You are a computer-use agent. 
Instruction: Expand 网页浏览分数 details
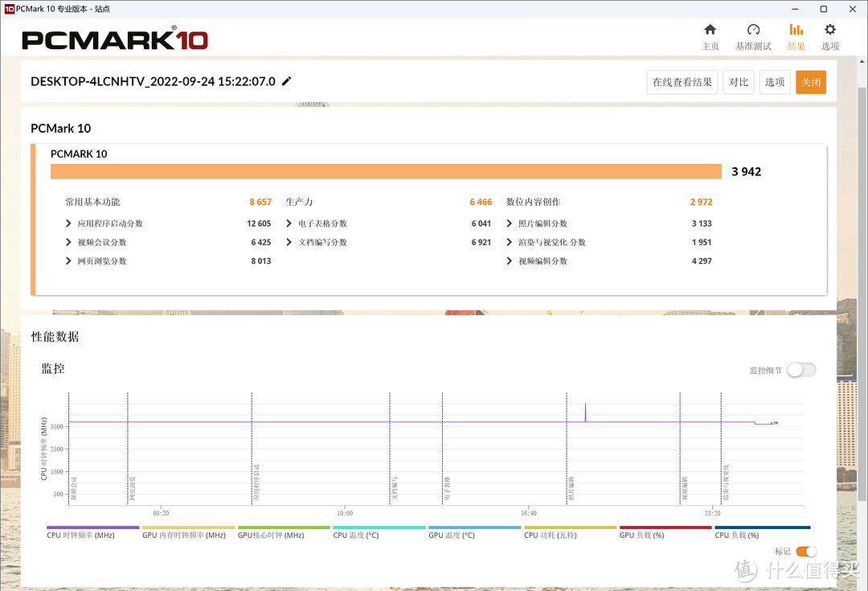click(x=68, y=261)
